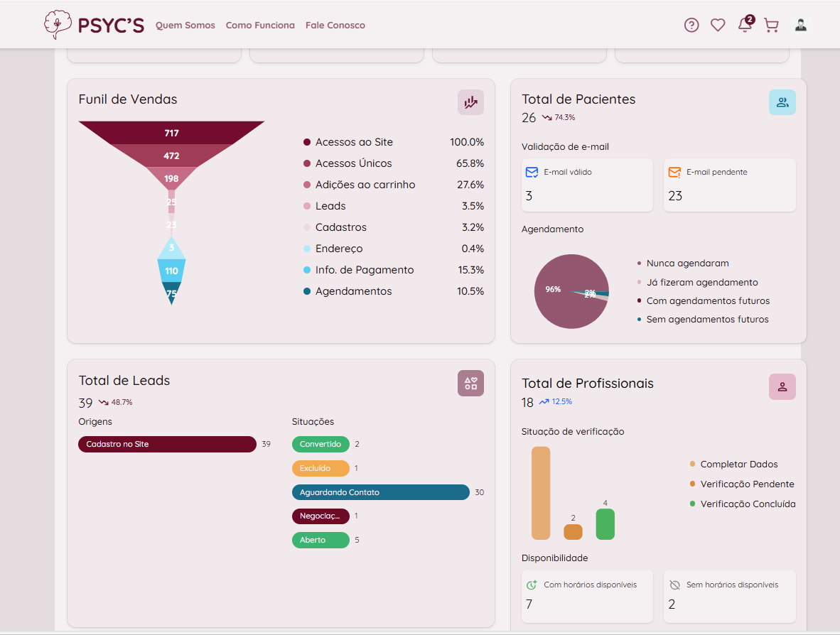
Task: Click the 'Acessos ao Site' funnel segment 717
Action: coord(171,133)
